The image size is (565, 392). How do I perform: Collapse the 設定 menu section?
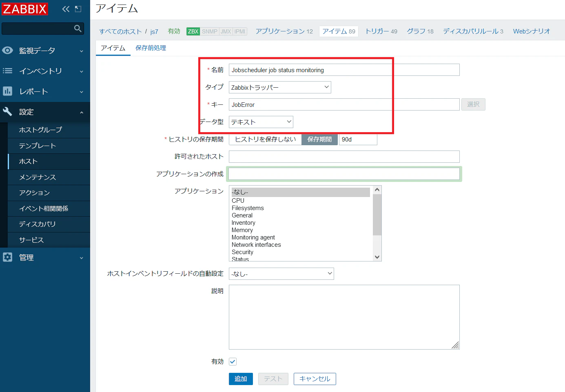[45, 112]
